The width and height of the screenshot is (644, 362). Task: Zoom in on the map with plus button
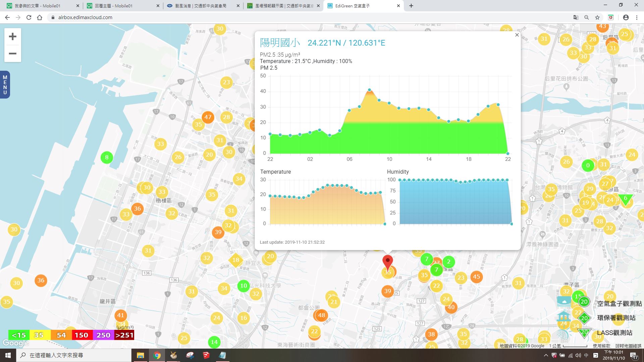12,37
